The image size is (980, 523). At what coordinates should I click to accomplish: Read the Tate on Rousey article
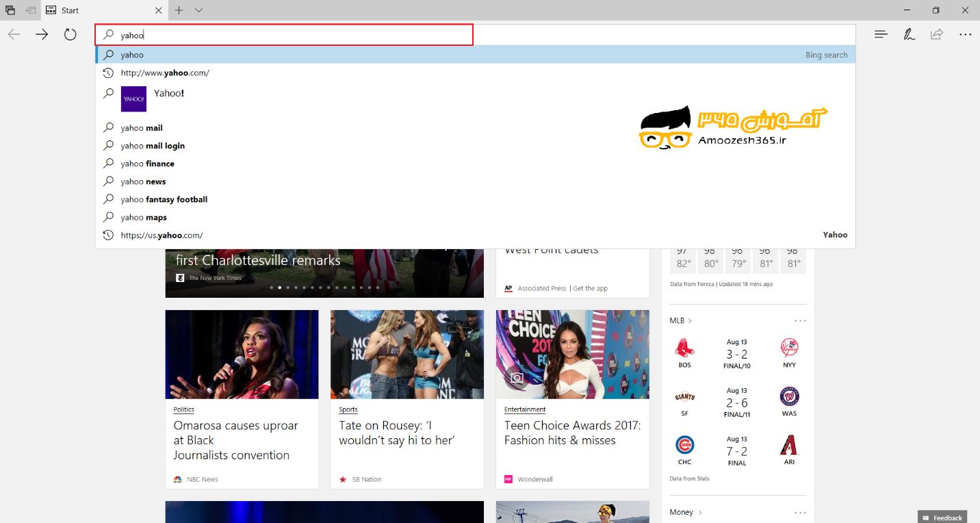[397, 433]
